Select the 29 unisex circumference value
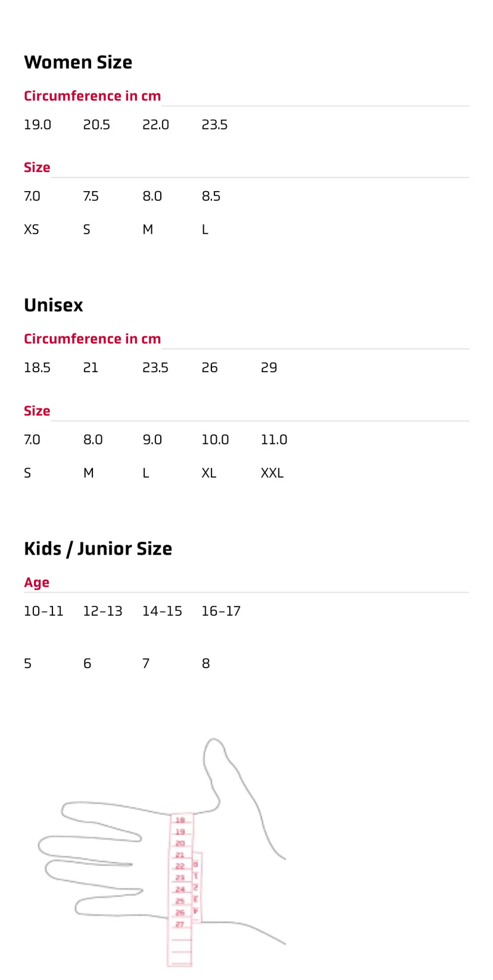The image size is (493, 980). click(269, 367)
